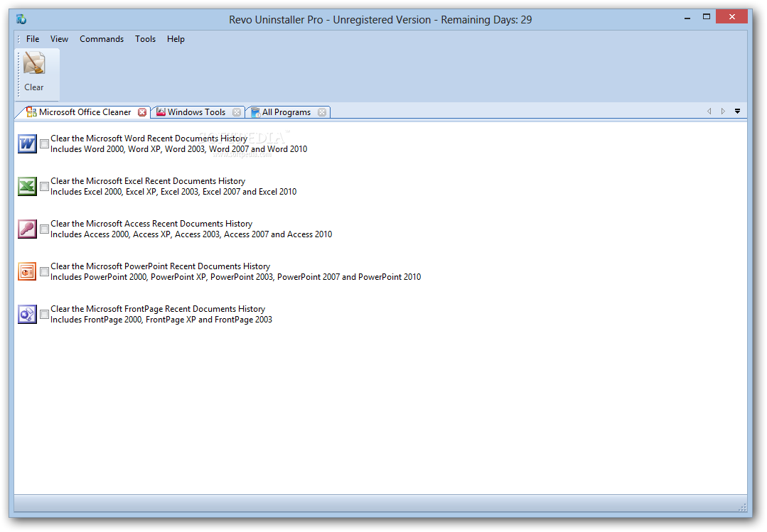Click 'Includes PowerPoint 2000, PowerPoint XP' description line

[235, 277]
